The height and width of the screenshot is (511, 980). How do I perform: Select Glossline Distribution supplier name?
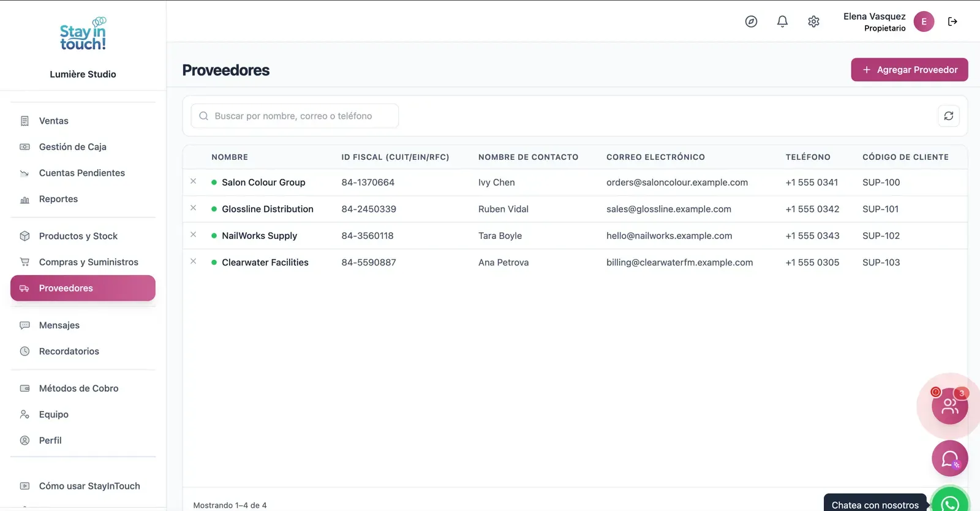pos(268,209)
